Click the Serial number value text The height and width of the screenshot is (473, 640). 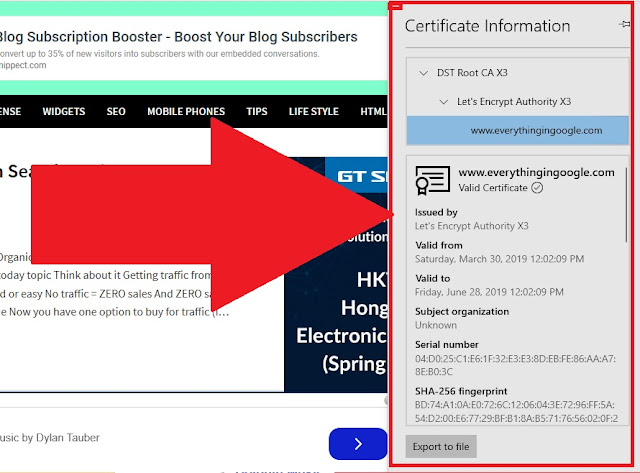point(515,365)
